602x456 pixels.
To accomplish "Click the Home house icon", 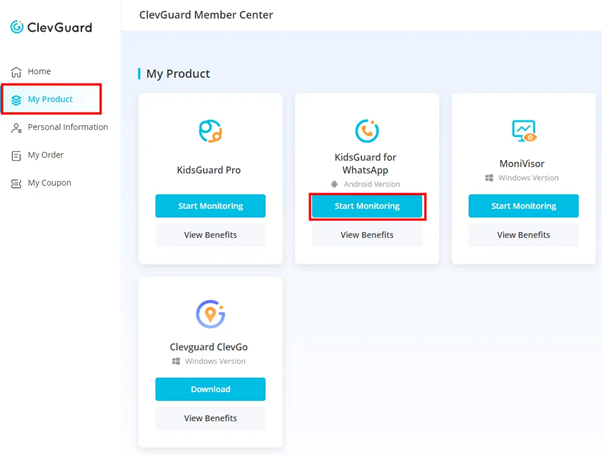I will point(16,72).
